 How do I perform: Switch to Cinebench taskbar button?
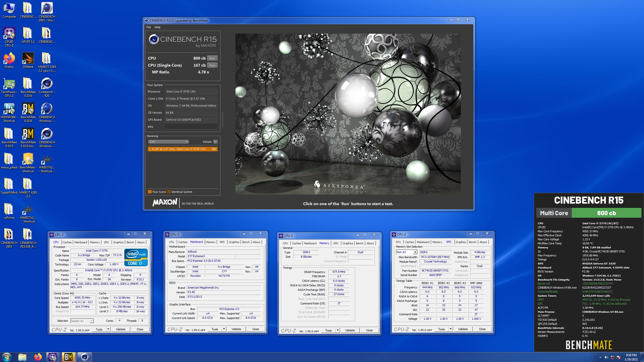tap(85, 357)
